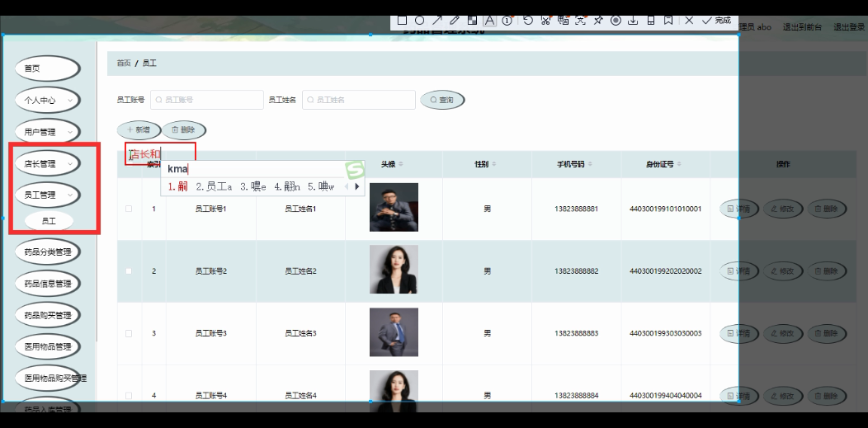Click avatar photo of 员工姓名1

[x=394, y=207]
